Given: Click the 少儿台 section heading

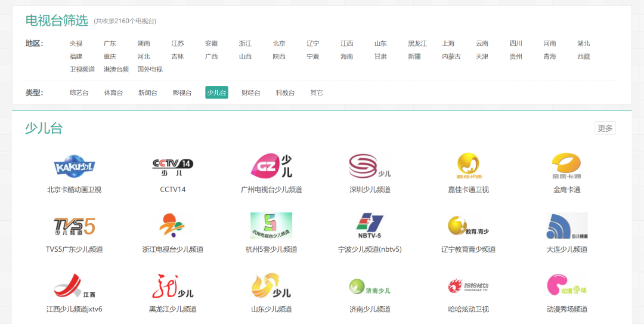Looking at the screenshot, I should (x=44, y=128).
